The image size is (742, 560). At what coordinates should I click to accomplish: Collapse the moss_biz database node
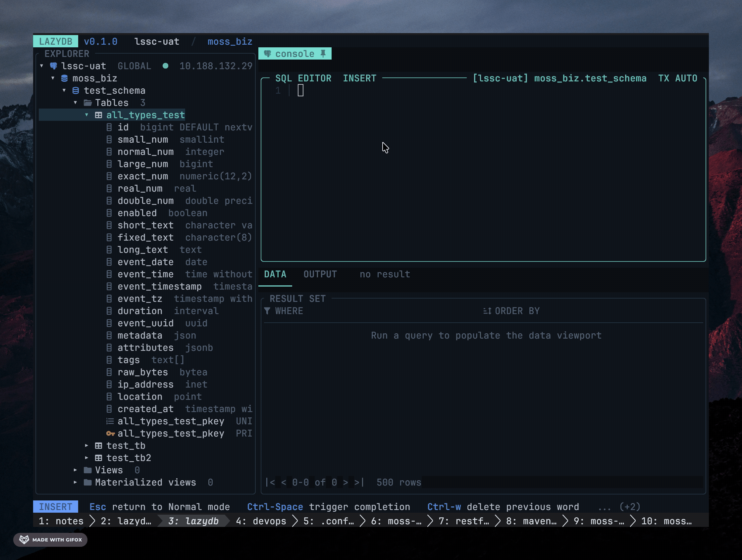click(x=53, y=78)
